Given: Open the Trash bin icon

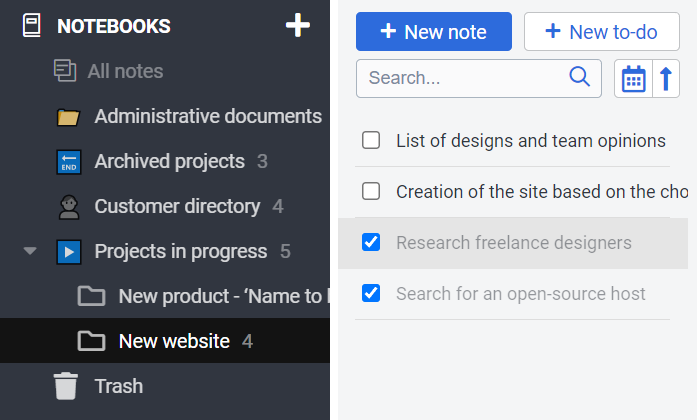Looking at the screenshot, I should click(x=66, y=386).
